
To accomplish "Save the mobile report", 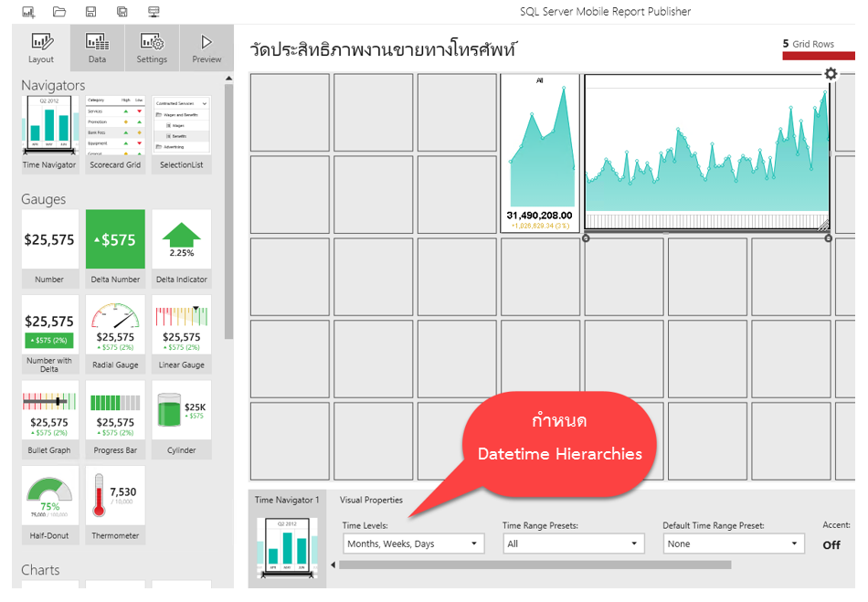I will coord(90,11).
